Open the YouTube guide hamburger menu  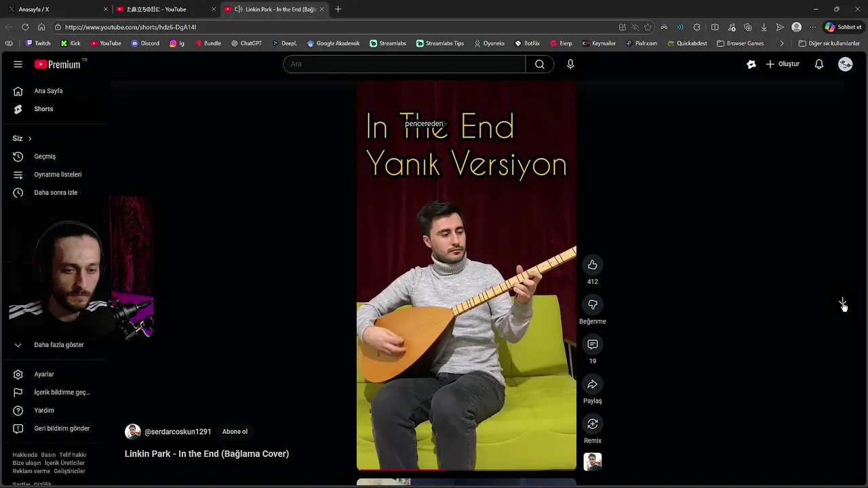[18, 64]
